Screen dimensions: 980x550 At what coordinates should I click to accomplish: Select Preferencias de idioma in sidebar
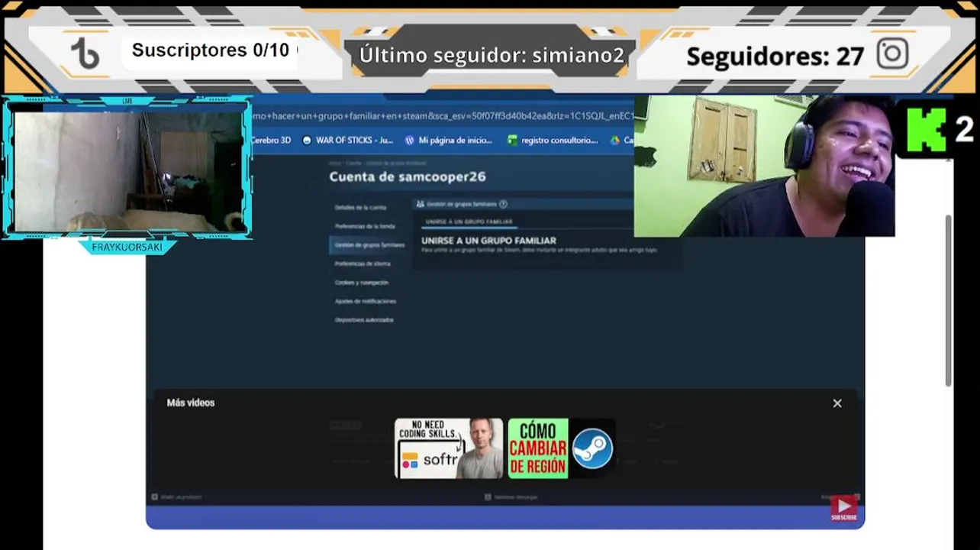click(x=363, y=264)
